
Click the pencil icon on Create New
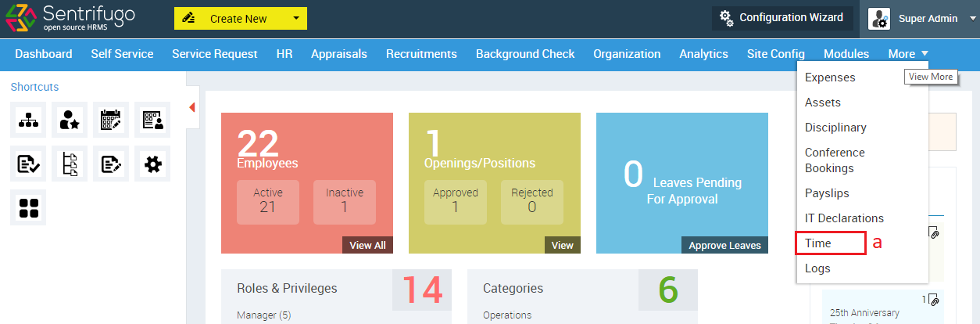click(188, 19)
